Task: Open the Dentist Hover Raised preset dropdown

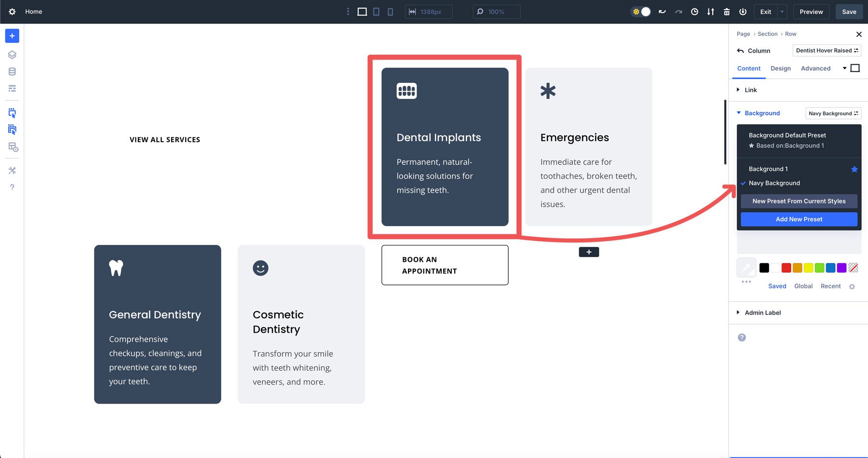Action: point(827,50)
